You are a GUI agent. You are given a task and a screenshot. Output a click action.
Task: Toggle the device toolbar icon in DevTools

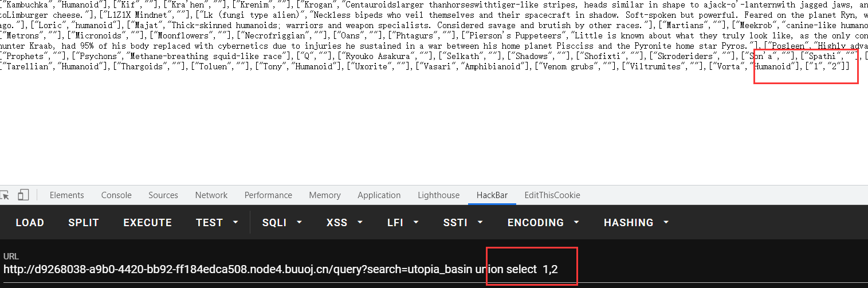click(x=23, y=195)
